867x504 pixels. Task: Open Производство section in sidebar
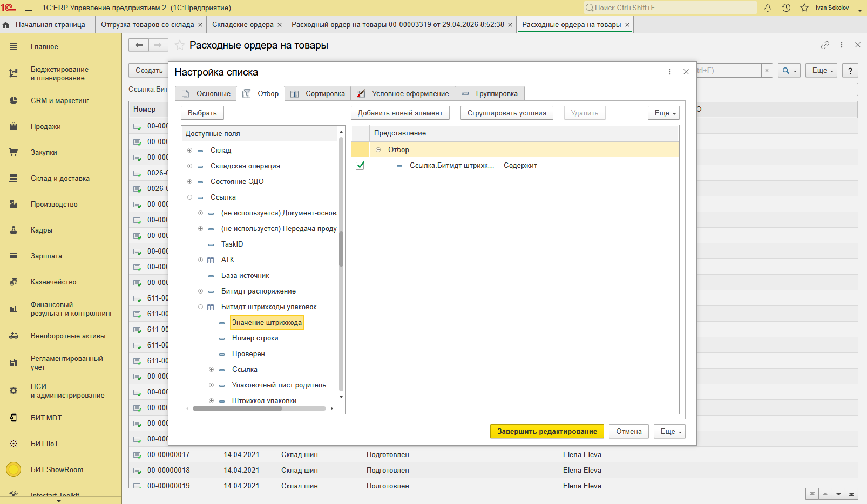click(x=60, y=205)
